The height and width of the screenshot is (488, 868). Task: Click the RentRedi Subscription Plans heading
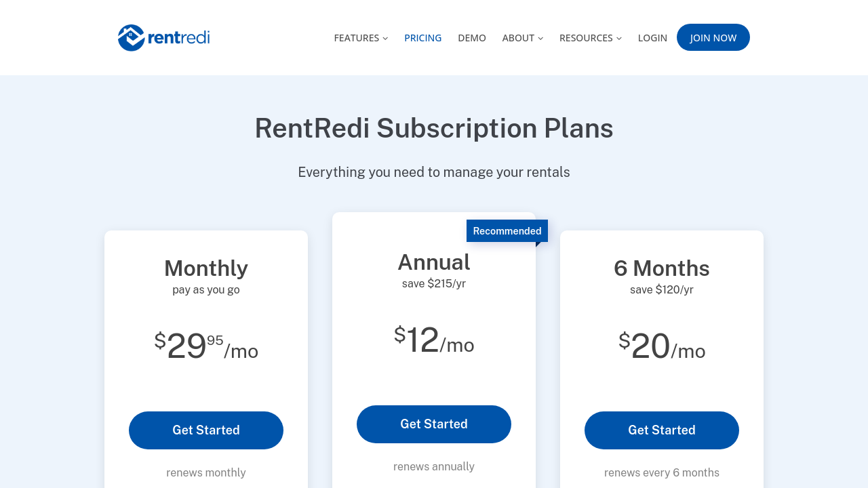[434, 128]
